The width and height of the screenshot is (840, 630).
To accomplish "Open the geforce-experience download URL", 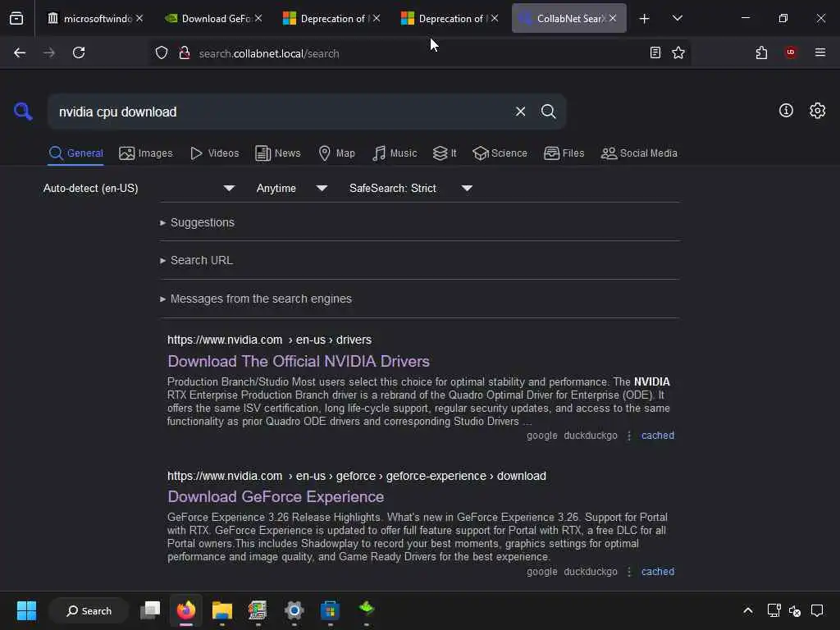I will 356,476.
